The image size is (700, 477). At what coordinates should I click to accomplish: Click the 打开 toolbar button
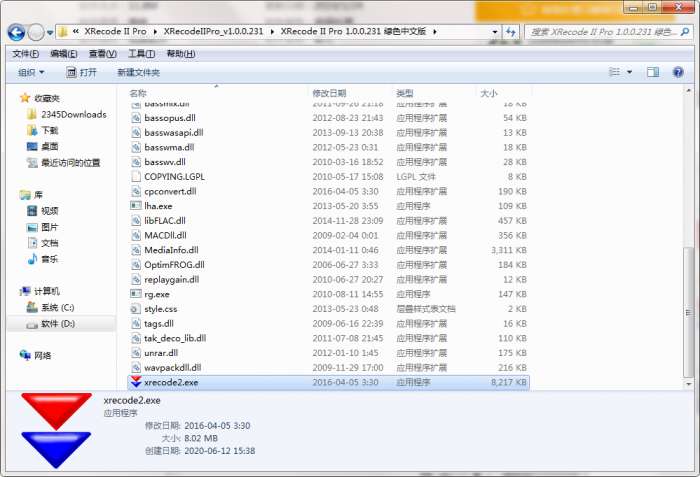pos(81,72)
